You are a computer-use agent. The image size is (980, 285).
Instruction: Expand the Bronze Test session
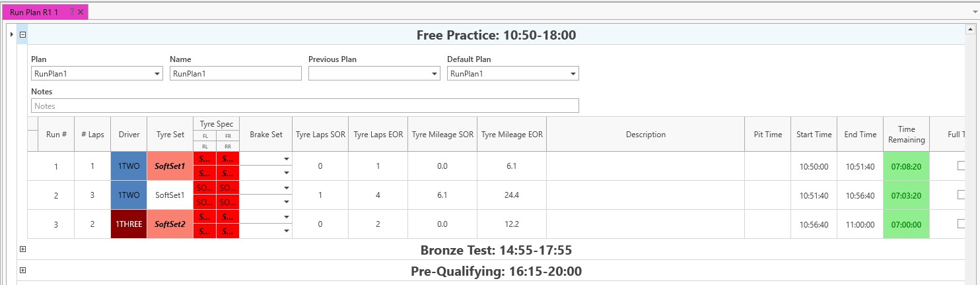22,250
